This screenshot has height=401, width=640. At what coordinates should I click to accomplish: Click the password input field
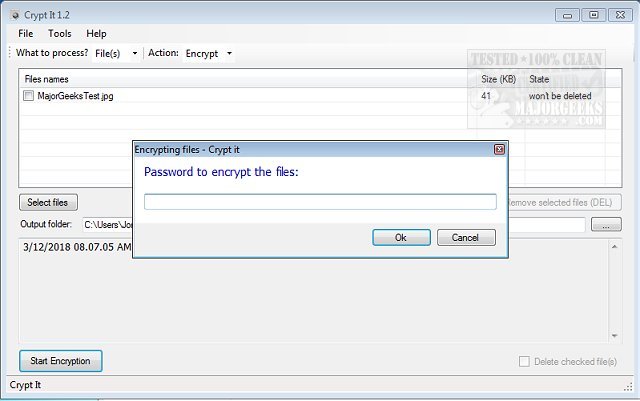point(320,202)
